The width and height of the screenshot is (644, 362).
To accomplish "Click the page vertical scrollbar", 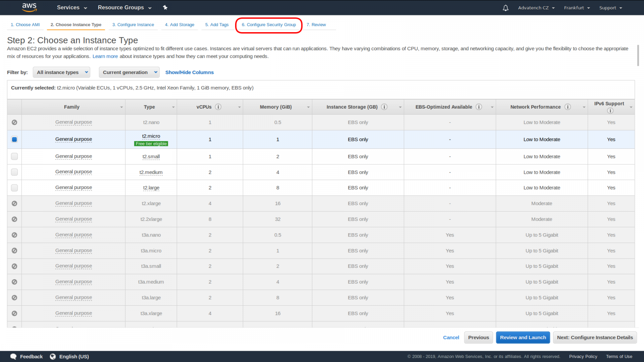I will [638, 56].
